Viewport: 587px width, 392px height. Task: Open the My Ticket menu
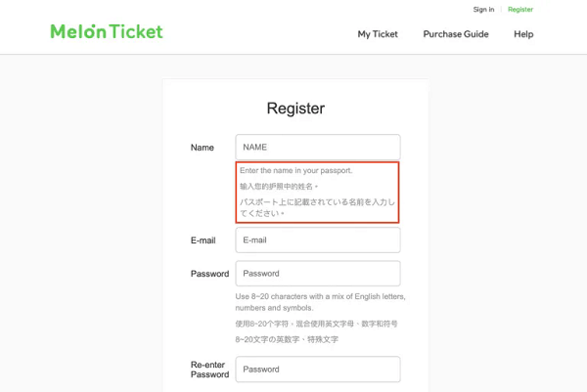pos(378,34)
